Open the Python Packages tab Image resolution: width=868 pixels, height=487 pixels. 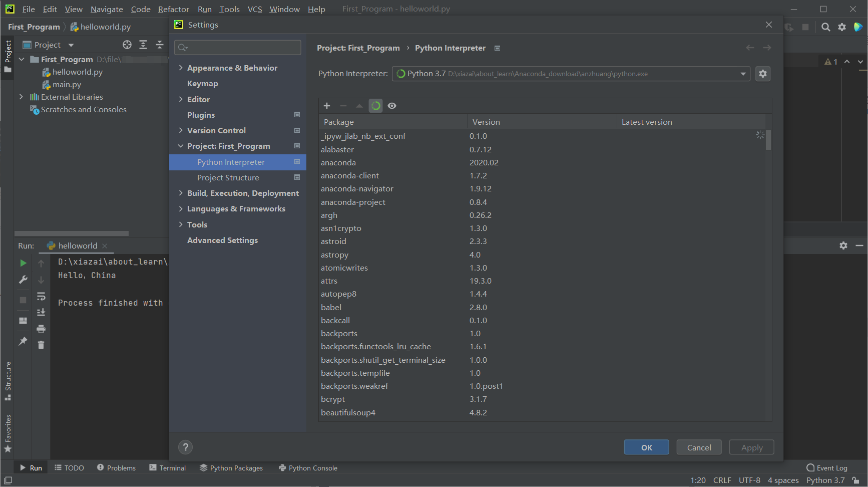pos(231,468)
